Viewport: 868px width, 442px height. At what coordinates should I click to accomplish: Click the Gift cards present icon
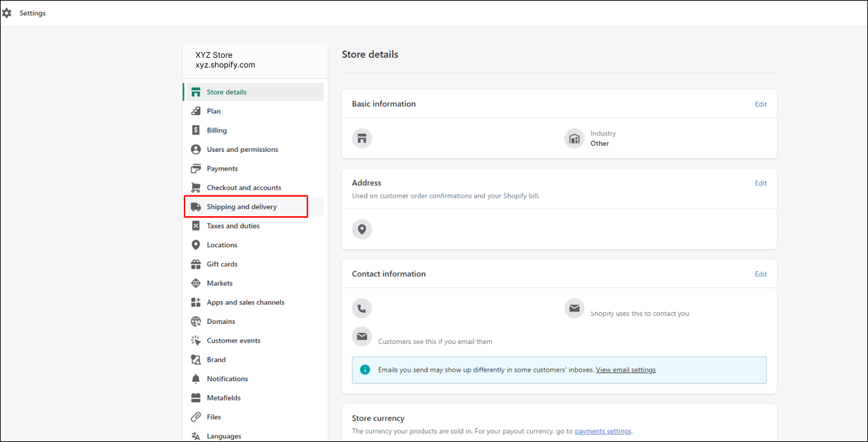[196, 264]
